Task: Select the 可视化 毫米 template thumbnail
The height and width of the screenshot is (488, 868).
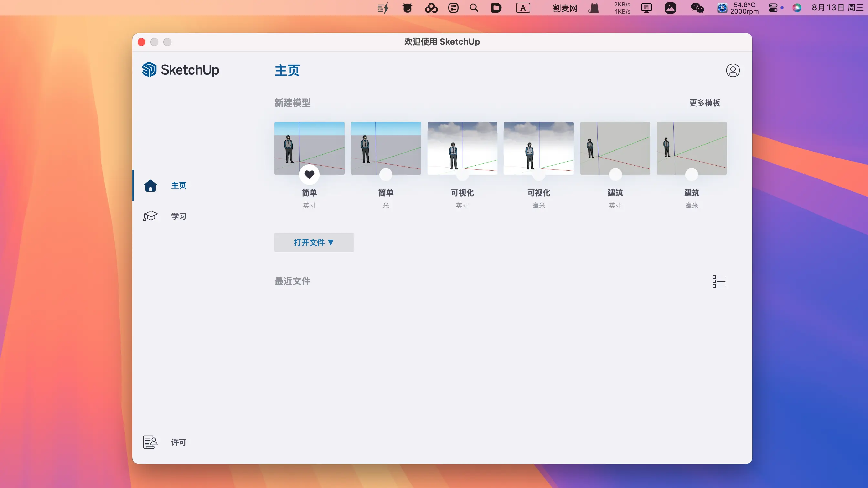Action: pos(539,148)
